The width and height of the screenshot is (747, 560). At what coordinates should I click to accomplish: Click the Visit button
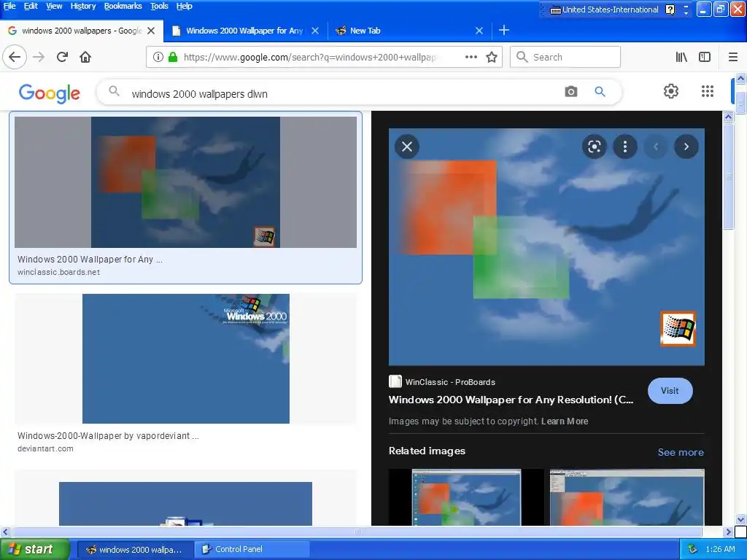(x=670, y=391)
